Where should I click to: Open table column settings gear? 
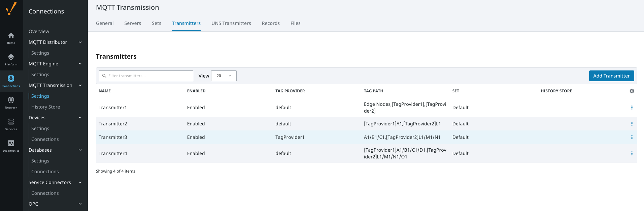tap(632, 91)
